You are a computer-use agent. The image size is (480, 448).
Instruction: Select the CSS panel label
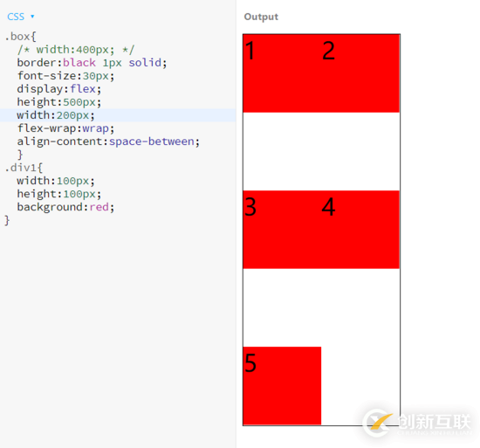click(x=16, y=17)
